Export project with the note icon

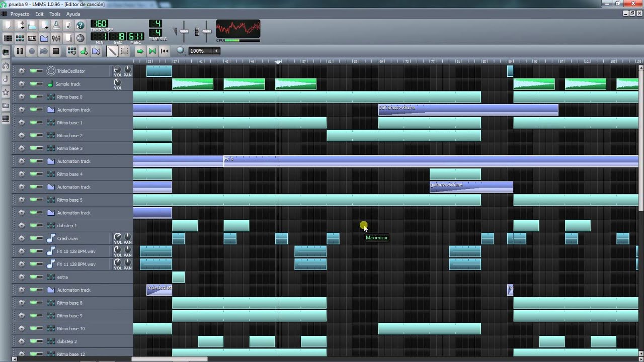[x=68, y=25]
